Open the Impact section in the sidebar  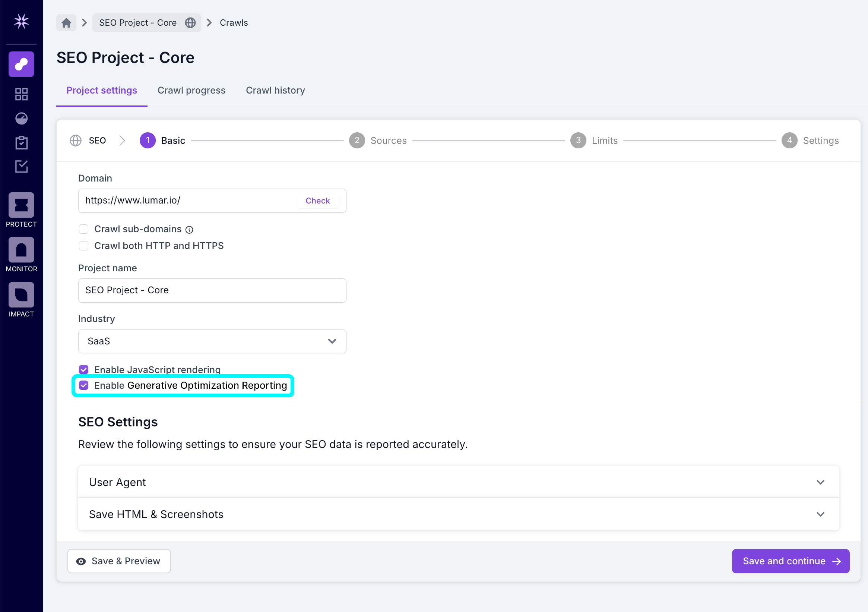coord(21,294)
